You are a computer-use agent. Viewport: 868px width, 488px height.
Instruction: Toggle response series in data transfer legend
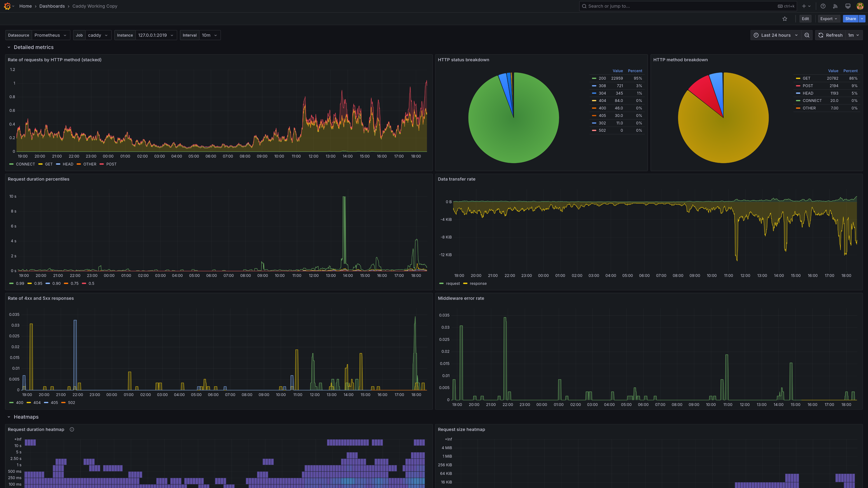point(478,283)
